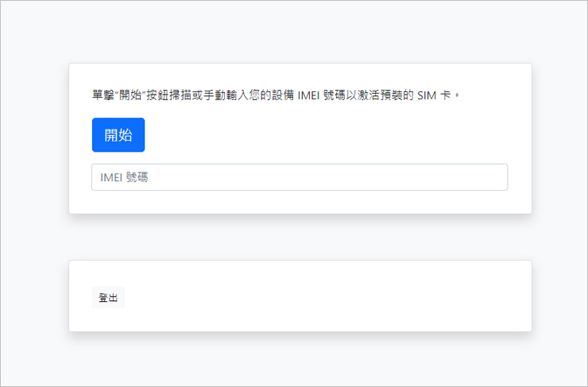Log out using the 登出 button
Viewport: 588px width, 387px height.
108,297
